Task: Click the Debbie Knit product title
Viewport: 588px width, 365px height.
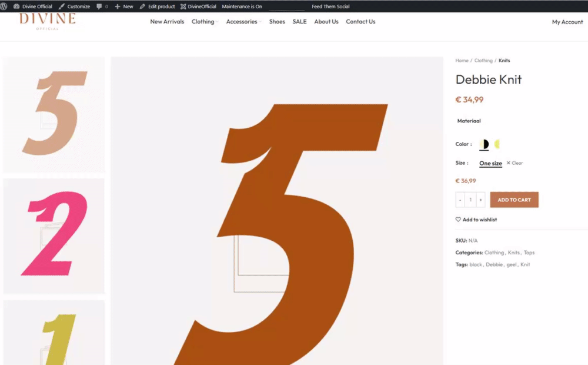Action: (488, 79)
